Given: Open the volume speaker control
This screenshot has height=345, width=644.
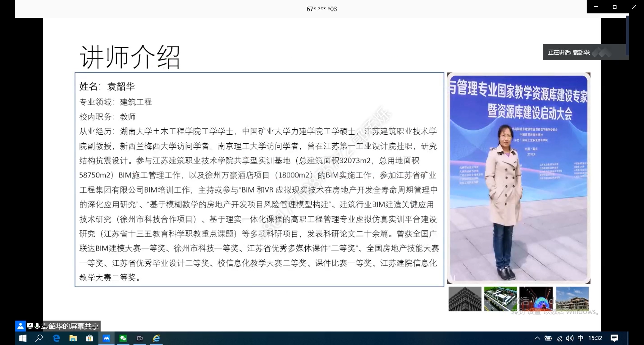Looking at the screenshot, I should tap(570, 338).
